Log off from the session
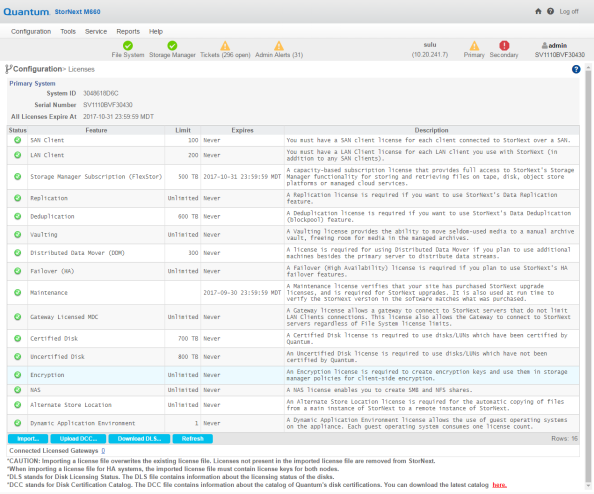The image size is (594, 494). click(569, 11)
